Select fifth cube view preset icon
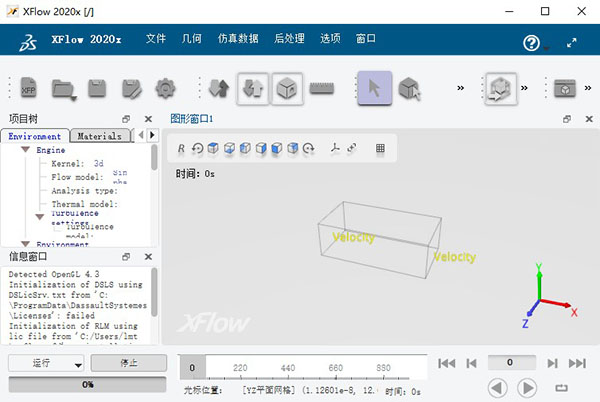600x402 pixels. (277, 148)
